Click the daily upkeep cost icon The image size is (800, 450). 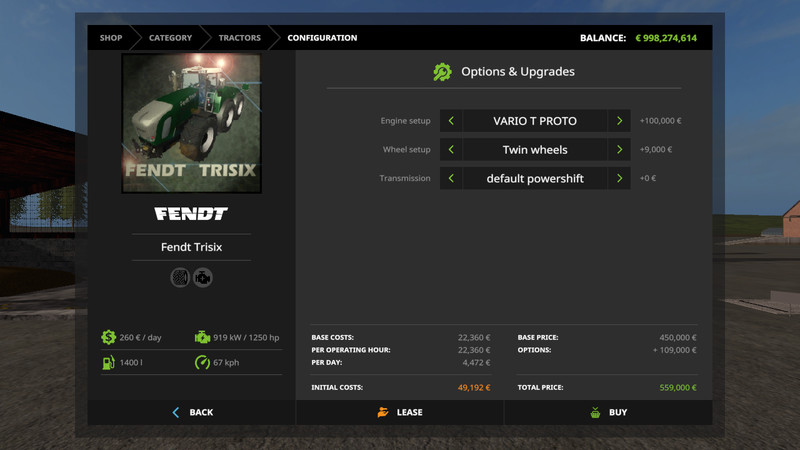(x=108, y=337)
